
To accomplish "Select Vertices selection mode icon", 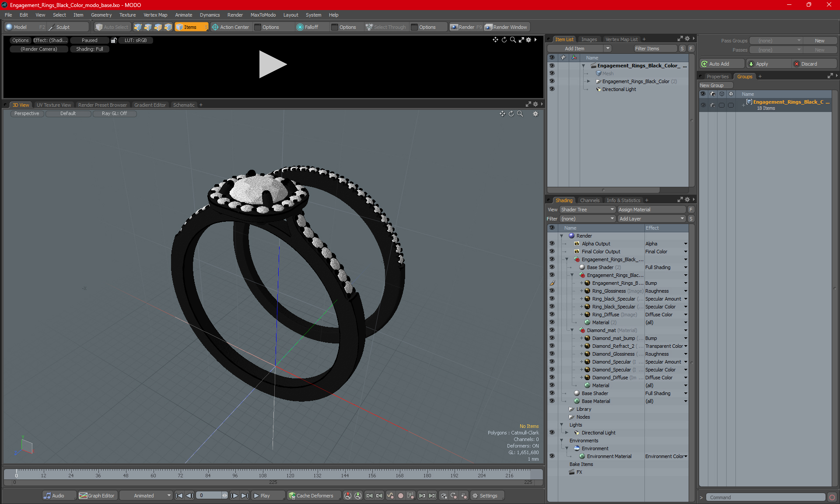I will click(x=138, y=27).
